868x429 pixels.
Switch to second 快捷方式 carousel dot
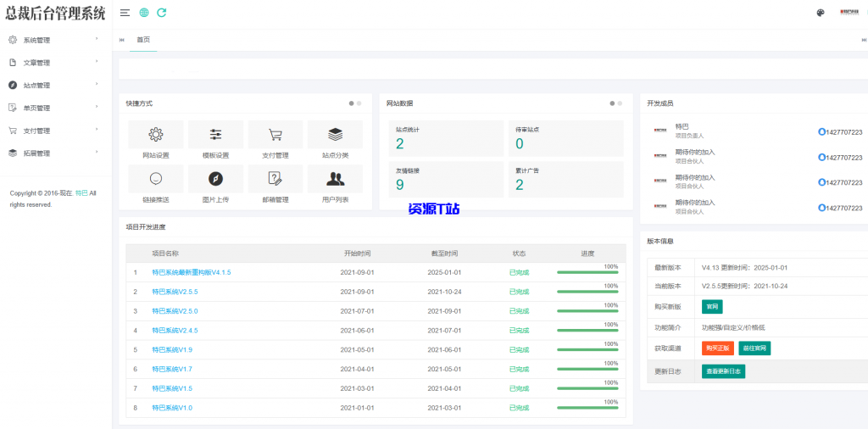coord(359,103)
